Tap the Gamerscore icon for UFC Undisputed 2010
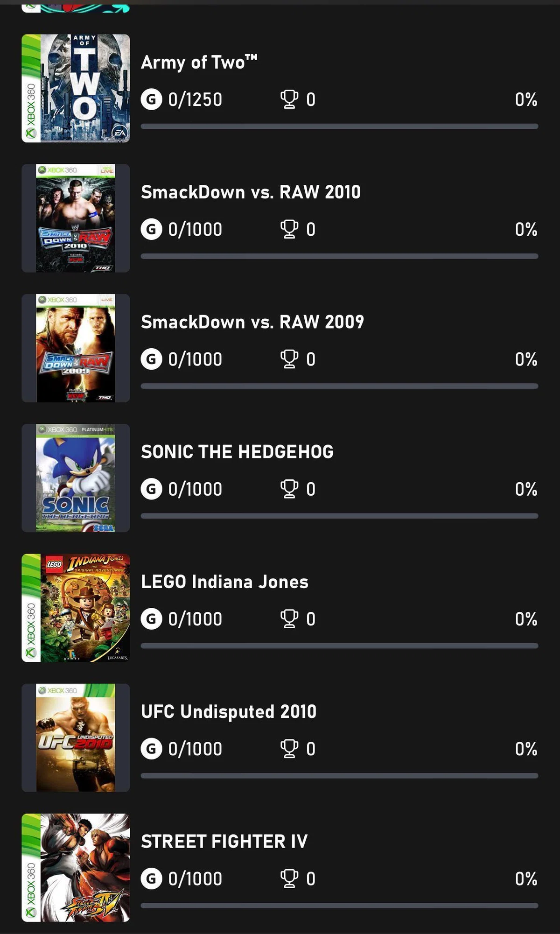Viewport: 560px width, 934px height. pos(151,749)
